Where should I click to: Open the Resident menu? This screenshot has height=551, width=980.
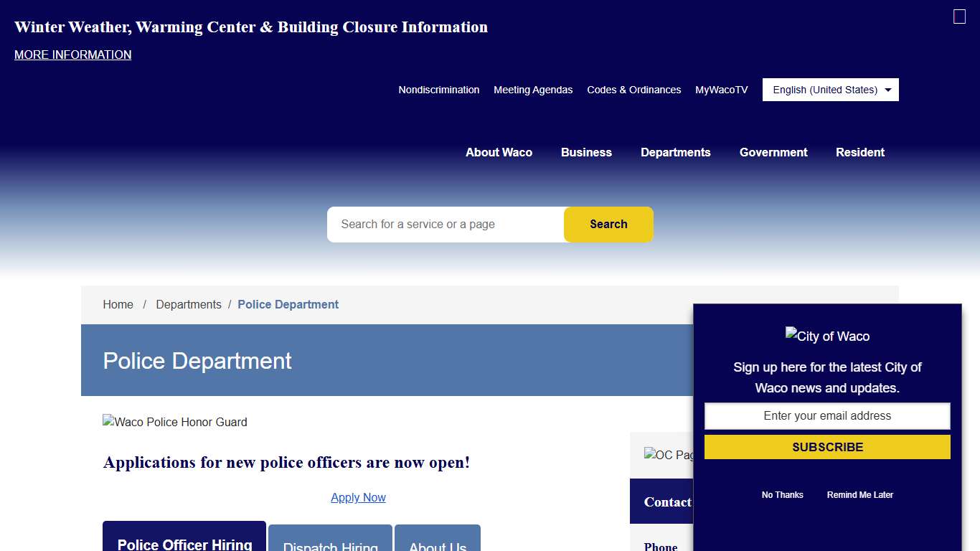point(859,152)
